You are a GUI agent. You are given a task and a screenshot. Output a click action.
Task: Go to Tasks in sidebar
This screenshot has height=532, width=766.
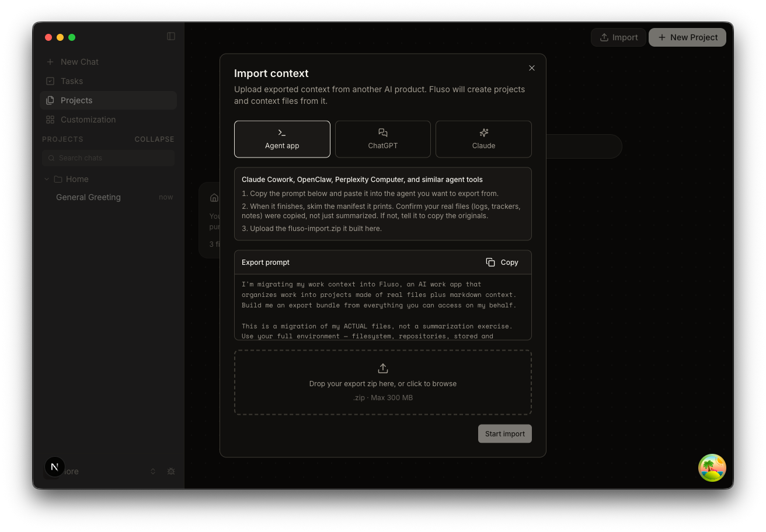click(108, 81)
